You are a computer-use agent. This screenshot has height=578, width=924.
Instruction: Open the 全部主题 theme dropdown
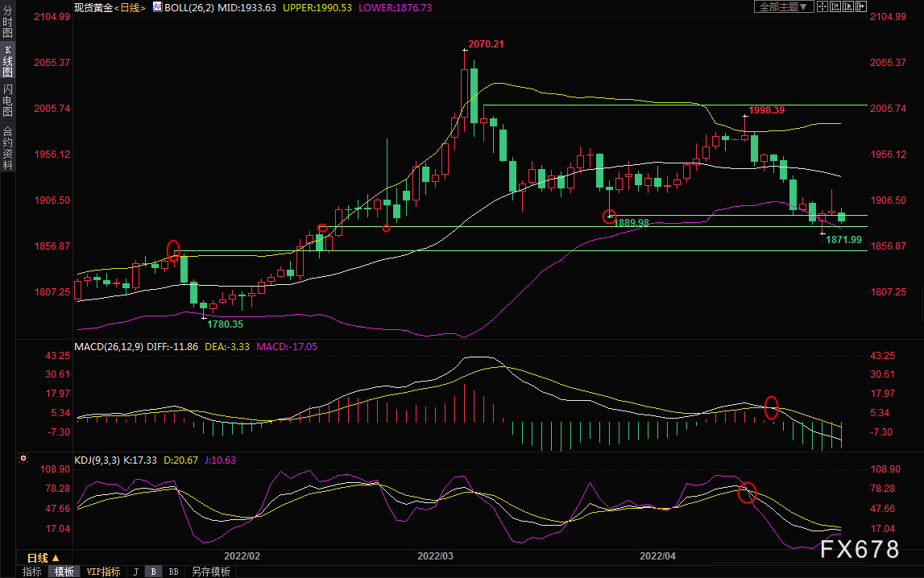point(784,6)
